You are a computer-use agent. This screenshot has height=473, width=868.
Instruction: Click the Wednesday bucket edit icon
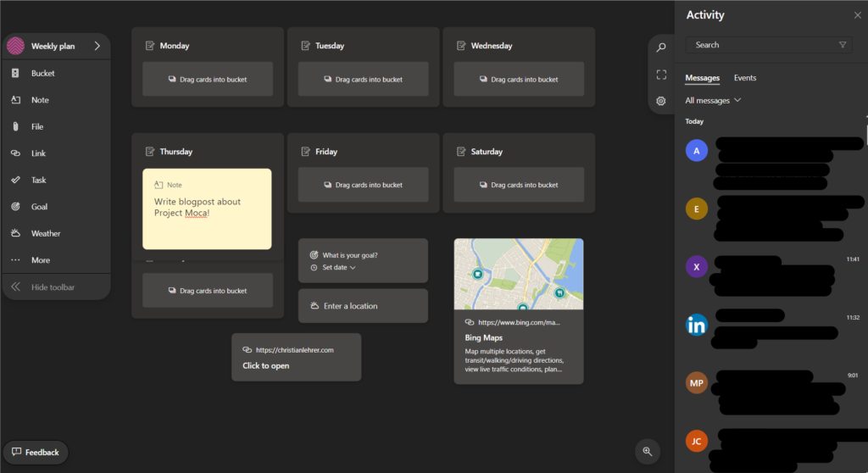click(460, 46)
